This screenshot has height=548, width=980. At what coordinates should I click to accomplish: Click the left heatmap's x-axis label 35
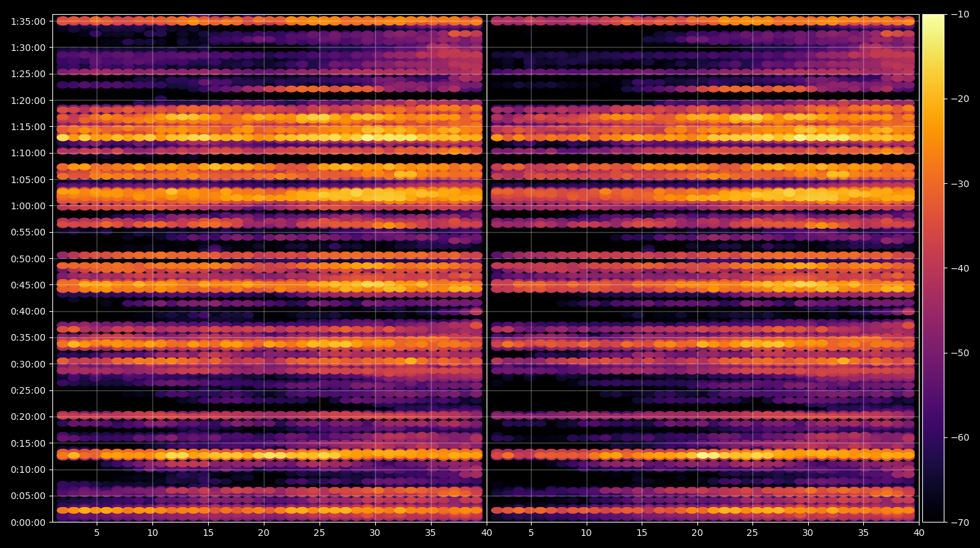[431, 533]
